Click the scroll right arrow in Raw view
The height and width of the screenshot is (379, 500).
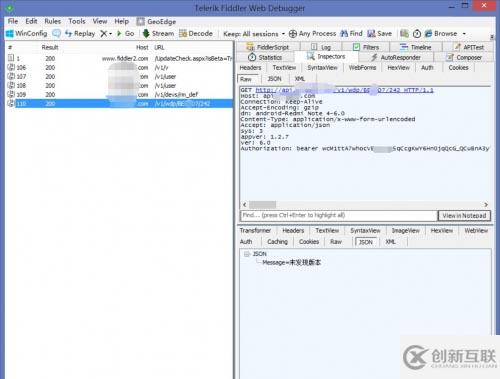click(486, 204)
